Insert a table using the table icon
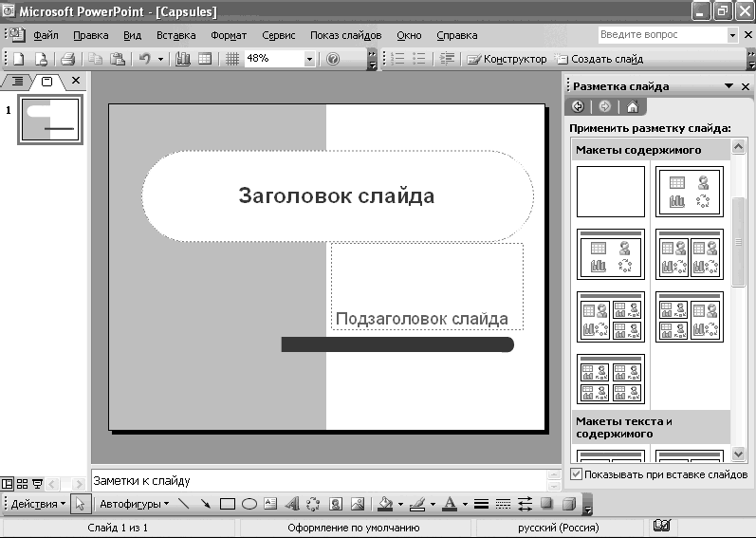Viewport: 756px width, 538px height. (x=205, y=59)
